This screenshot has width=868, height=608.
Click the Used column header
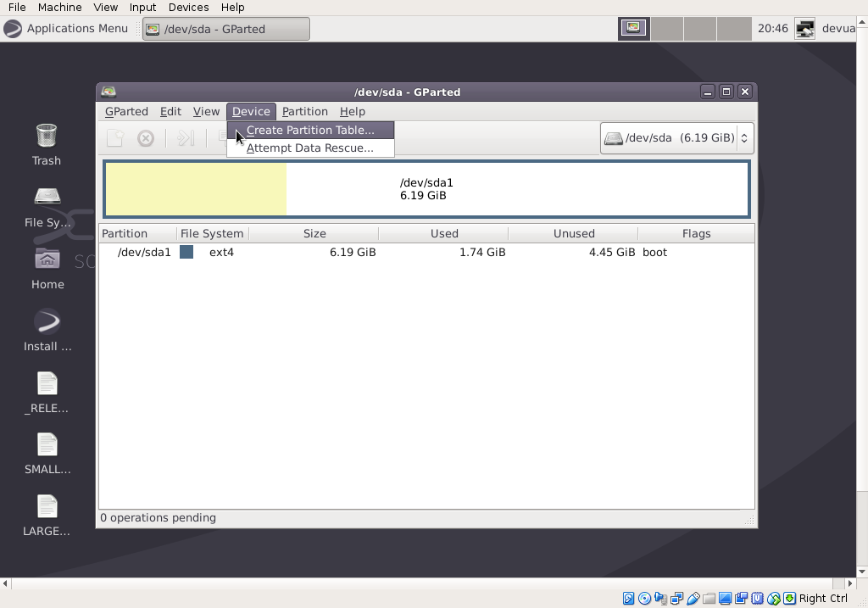point(444,234)
